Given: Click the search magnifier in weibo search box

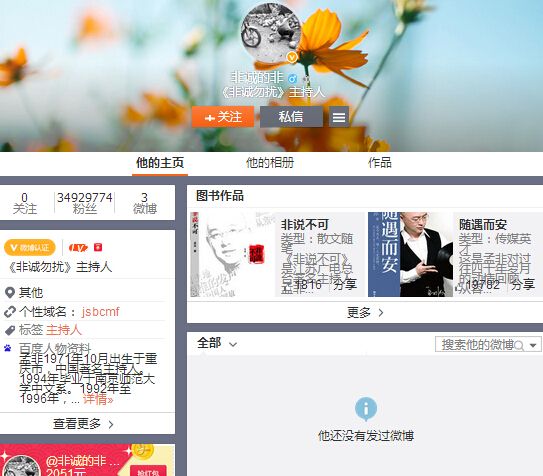Looking at the screenshot, I should pyautogui.click(x=519, y=345).
